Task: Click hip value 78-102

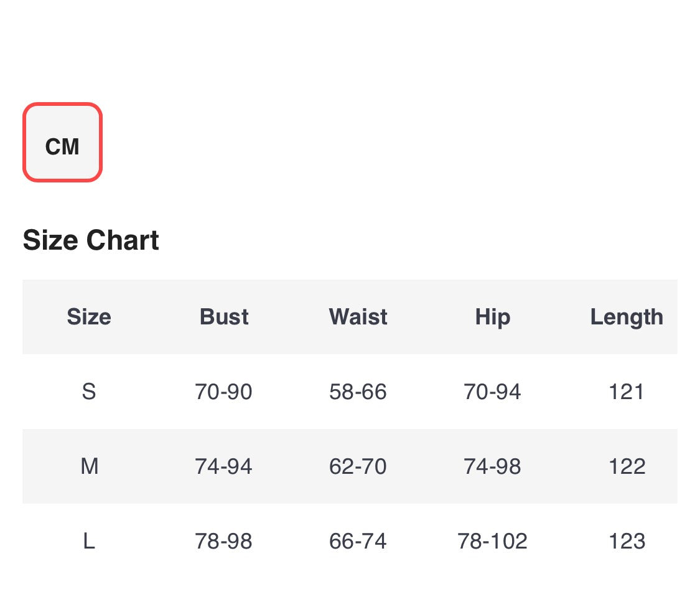Action: 492,541
